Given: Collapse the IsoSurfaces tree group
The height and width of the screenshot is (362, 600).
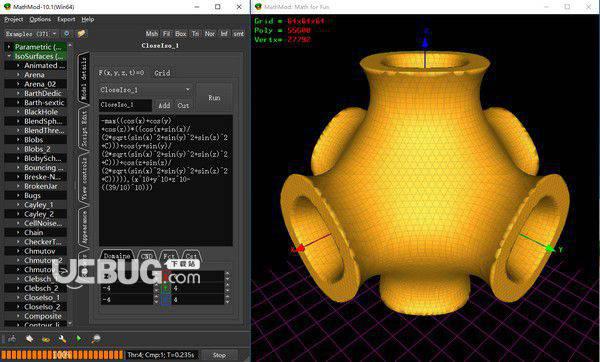Looking at the screenshot, I should 9,56.
